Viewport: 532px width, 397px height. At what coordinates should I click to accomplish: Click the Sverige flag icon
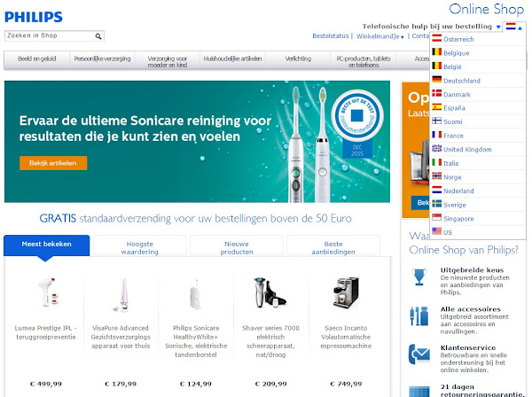436,205
